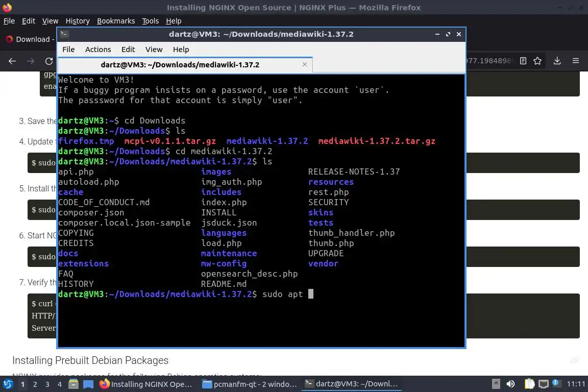Viewport: 588px width, 392px height.
Task: Click the notification info tray icon
Action: click(x=556, y=383)
